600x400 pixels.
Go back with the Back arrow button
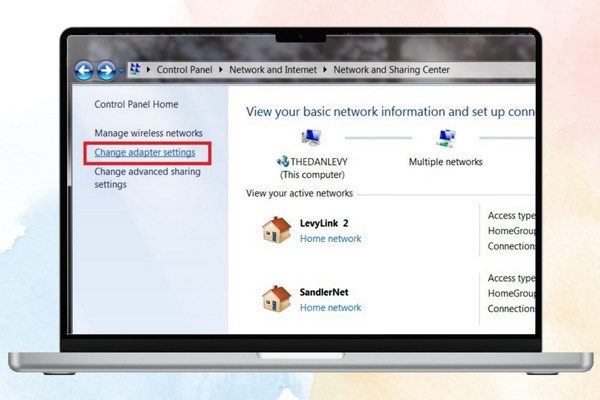coord(84,70)
